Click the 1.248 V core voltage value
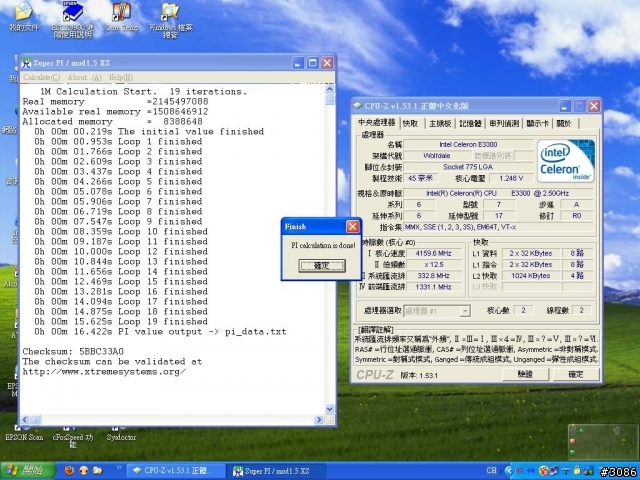The image size is (640, 480). (511, 178)
